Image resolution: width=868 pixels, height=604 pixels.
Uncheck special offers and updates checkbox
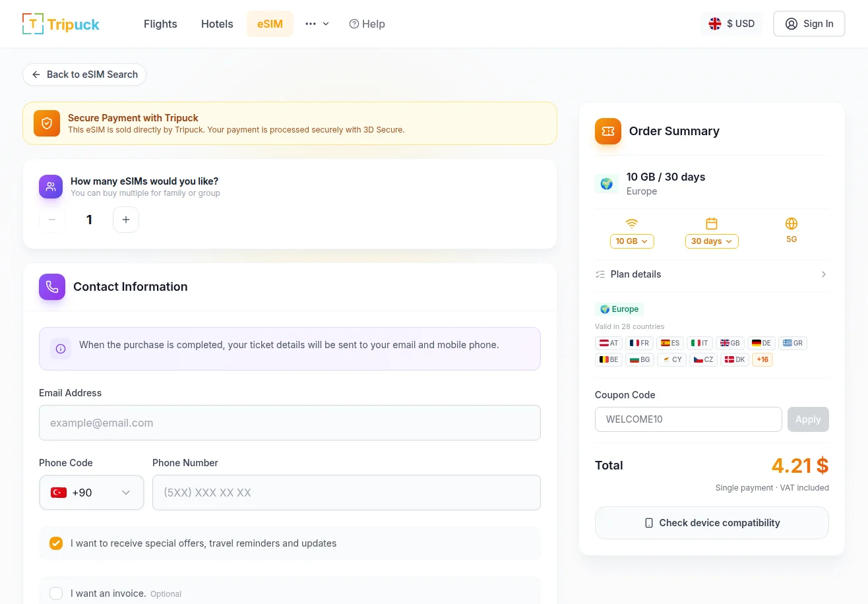[56, 543]
